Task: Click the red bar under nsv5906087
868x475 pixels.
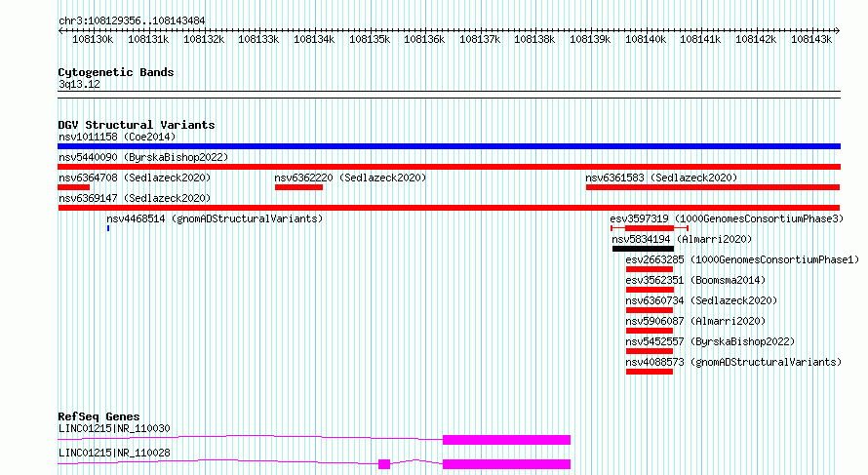Action: (650, 331)
